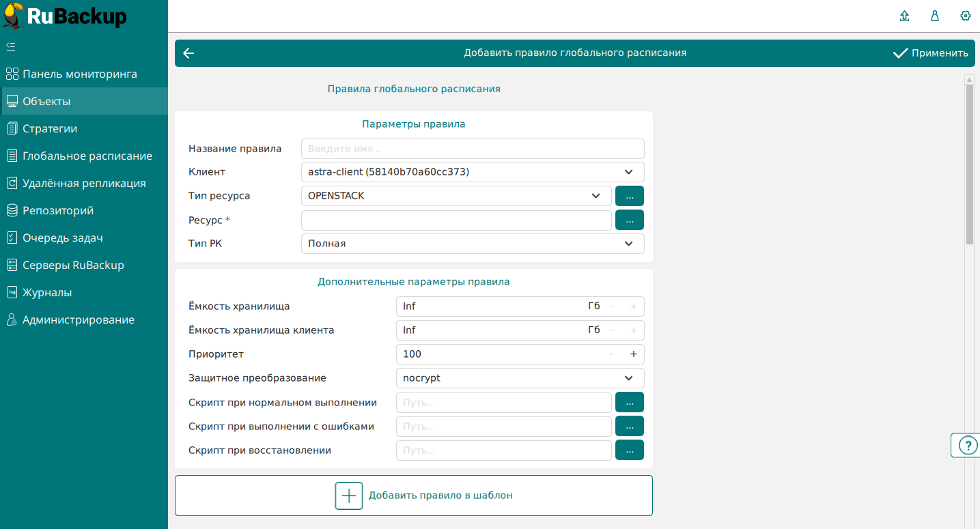Browse path for Скрипт при восстановлении
The width and height of the screenshot is (980, 529).
(630, 450)
